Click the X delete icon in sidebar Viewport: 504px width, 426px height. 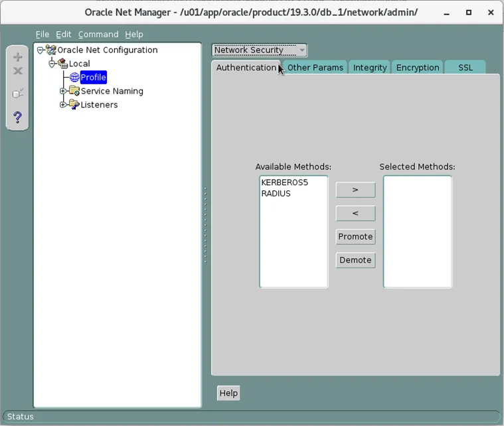(18, 71)
